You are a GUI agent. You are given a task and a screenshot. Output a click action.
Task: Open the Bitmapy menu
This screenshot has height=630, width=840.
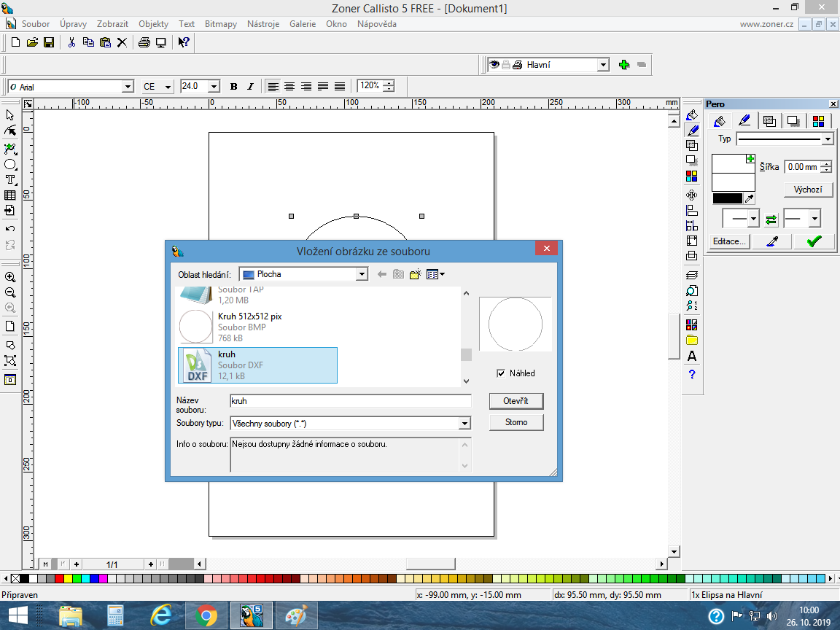(220, 24)
